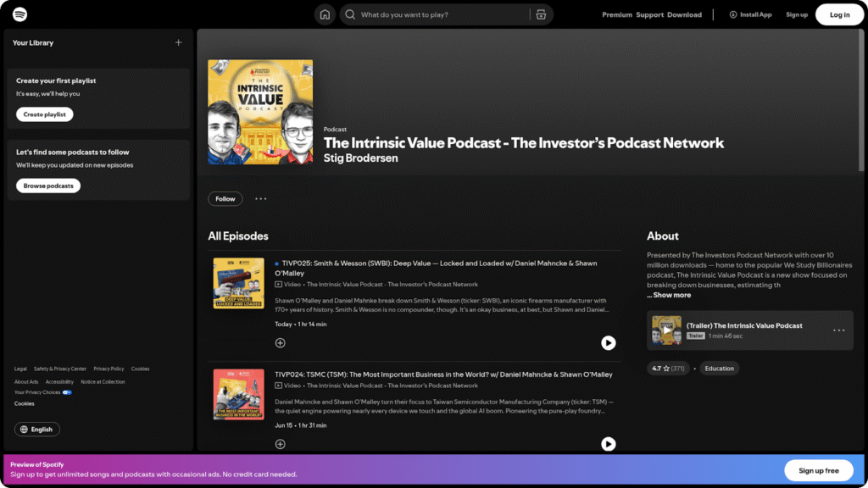Click the search magnifier icon

pos(350,15)
